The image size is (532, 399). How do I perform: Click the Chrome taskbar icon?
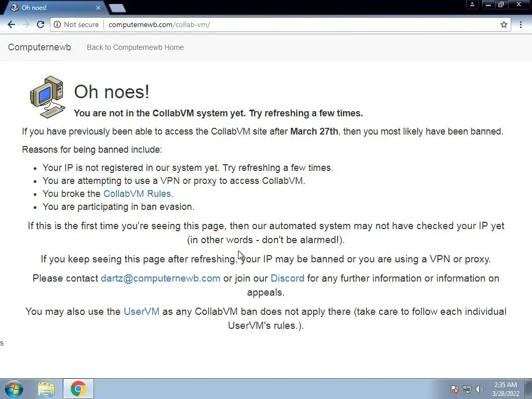point(78,389)
